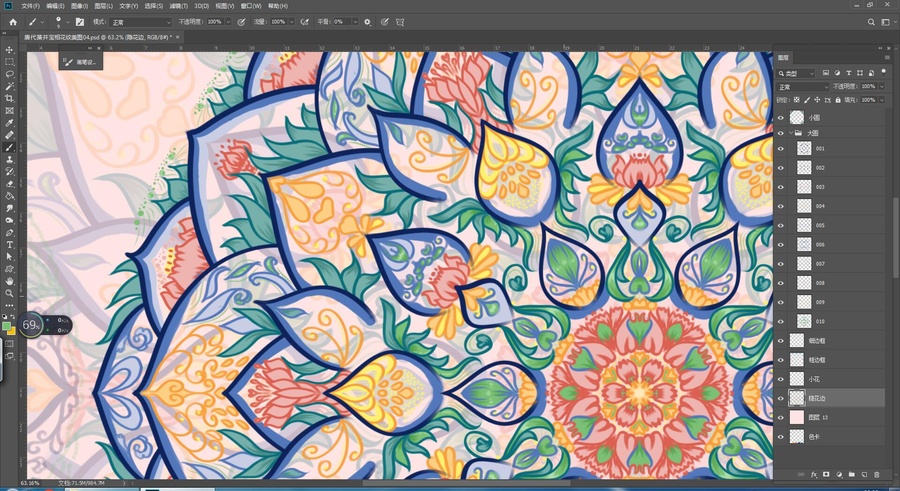The width and height of the screenshot is (900, 491).
Task: Toggle visibility of layer 001
Action: 780,148
